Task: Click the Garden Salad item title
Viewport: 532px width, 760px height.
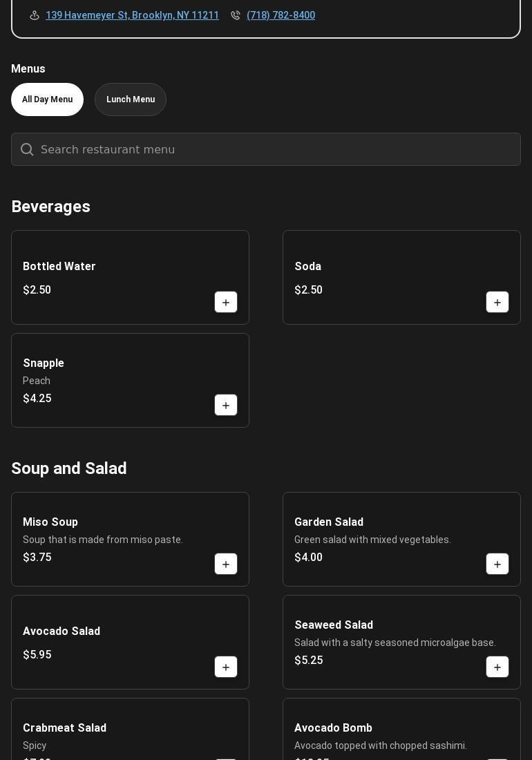Action: 329,522
